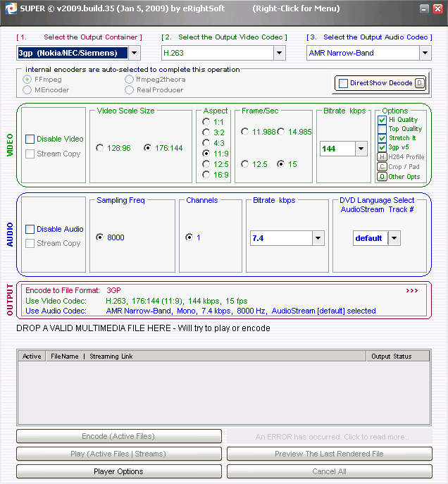Select the 8000 sampling frequency
Screen dimensions: 448x484
99,237
